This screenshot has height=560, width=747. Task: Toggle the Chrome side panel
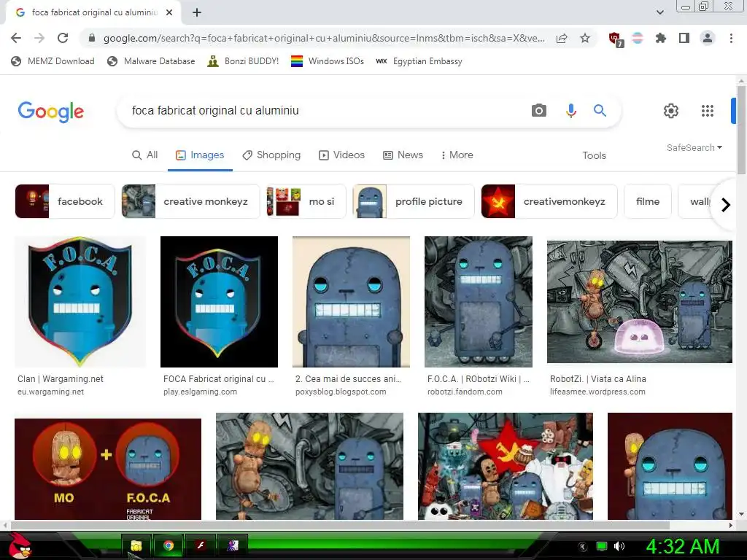click(x=684, y=38)
